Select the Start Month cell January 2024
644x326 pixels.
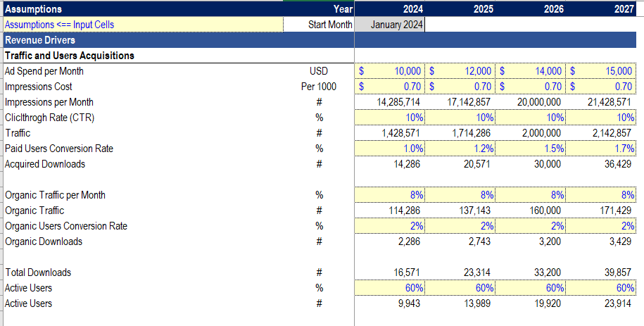389,25
